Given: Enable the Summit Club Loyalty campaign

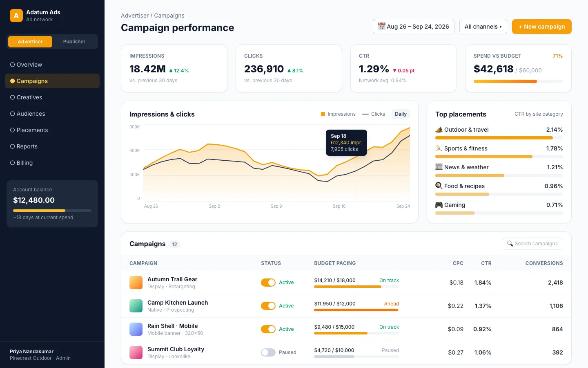Looking at the screenshot, I should pyautogui.click(x=268, y=352).
